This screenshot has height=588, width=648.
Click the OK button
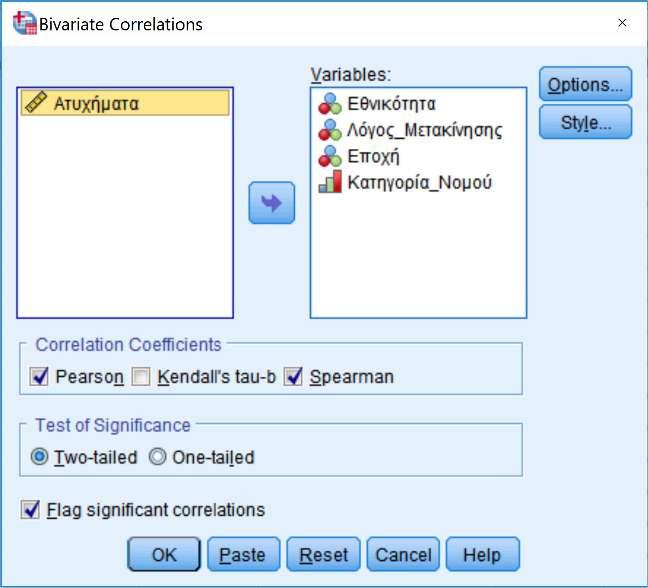pos(164,554)
